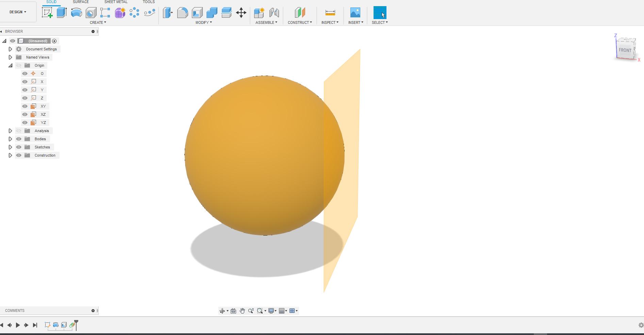Expand the Bodies folder

click(10, 139)
